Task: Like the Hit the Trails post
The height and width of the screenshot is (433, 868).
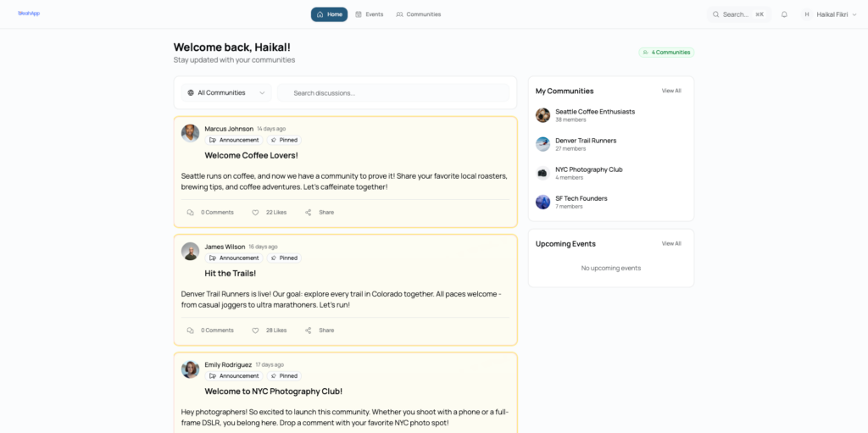Action: [x=255, y=330]
